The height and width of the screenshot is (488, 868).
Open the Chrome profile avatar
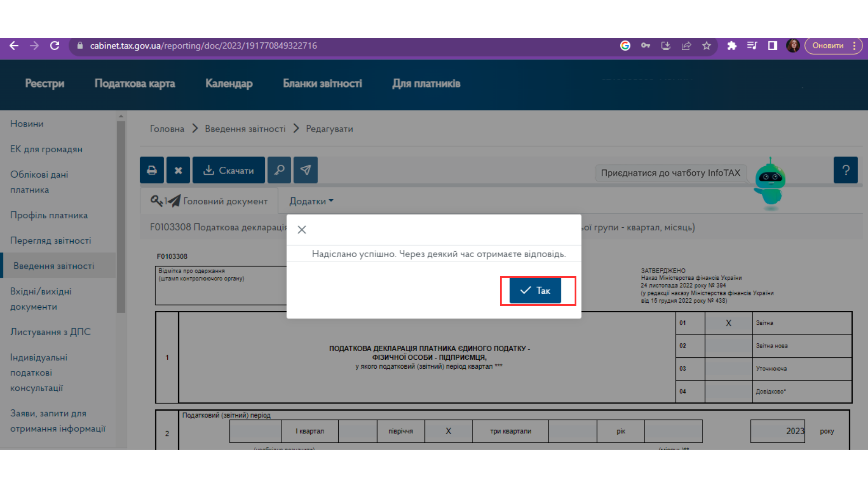click(x=793, y=46)
